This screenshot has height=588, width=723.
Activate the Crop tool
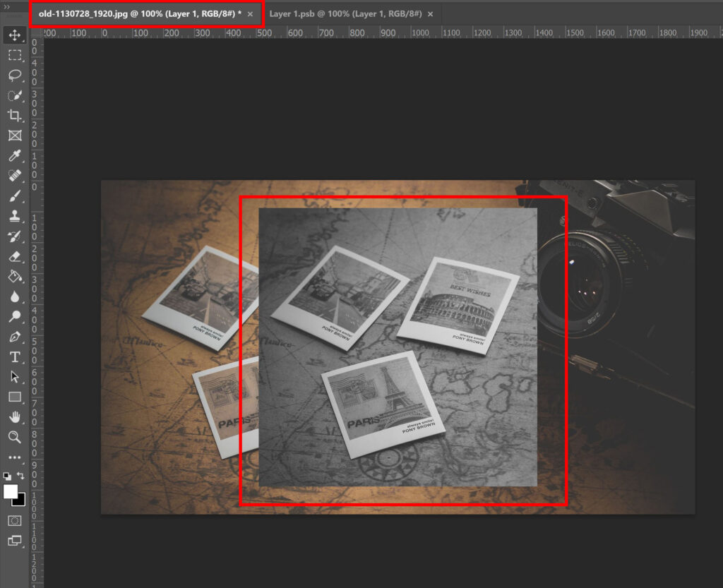pos(14,115)
